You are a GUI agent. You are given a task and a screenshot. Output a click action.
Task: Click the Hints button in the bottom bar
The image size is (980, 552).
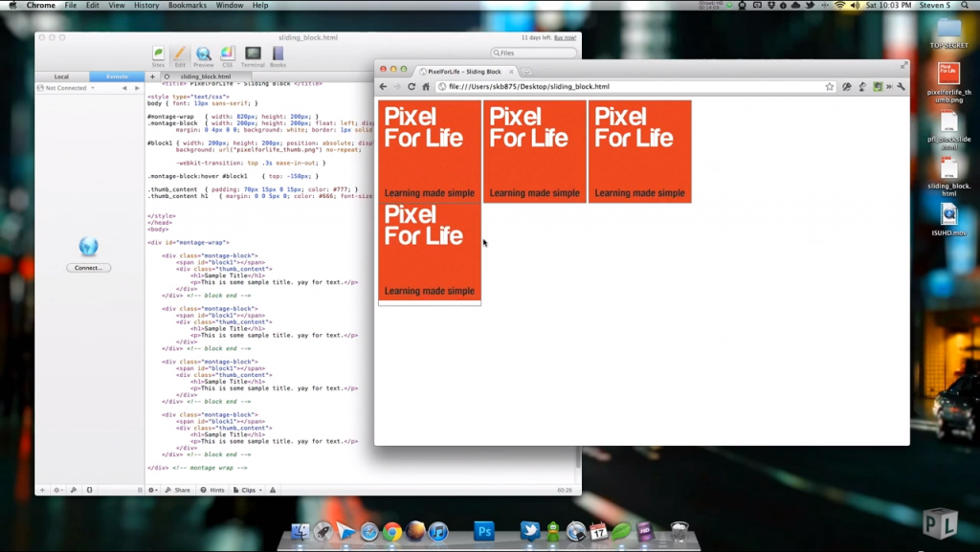click(212, 490)
